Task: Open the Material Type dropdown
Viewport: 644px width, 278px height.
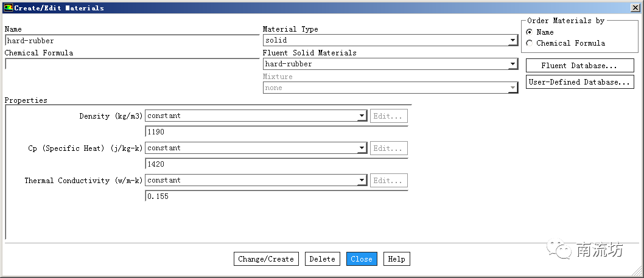Action: click(390, 40)
